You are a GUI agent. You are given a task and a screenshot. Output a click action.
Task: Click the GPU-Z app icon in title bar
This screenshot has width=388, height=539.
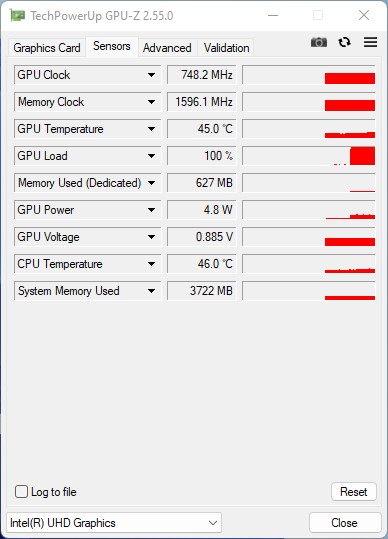17,15
